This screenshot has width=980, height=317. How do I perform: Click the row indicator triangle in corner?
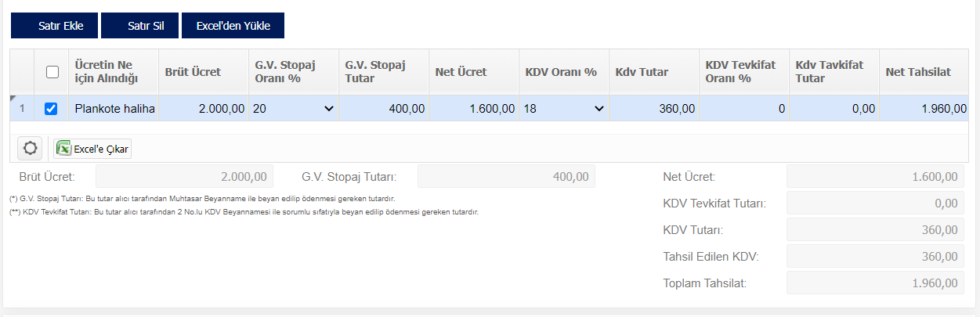(13, 98)
